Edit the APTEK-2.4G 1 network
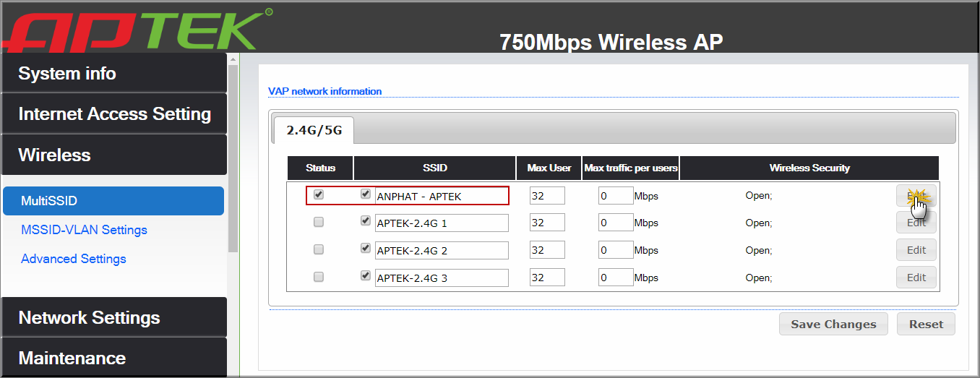The image size is (980, 378). tap(916, 223)
